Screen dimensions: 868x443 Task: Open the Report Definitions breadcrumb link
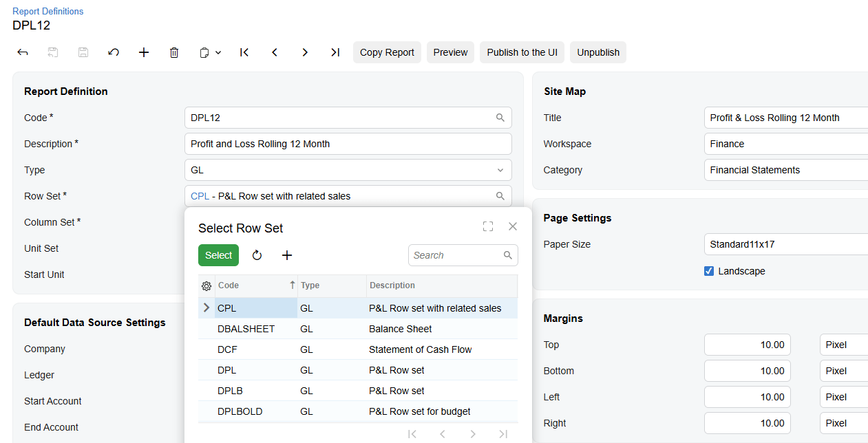pyautogui.click(x=48, y=11)
